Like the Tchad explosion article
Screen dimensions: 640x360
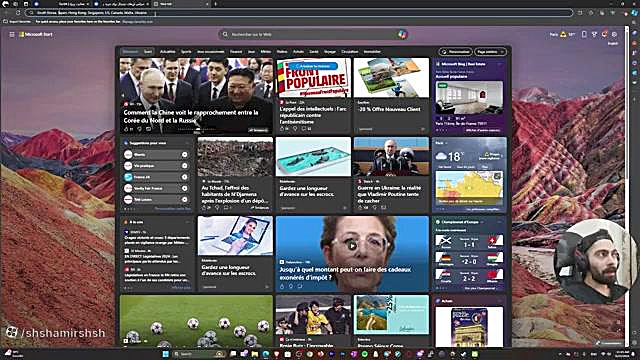(x=205, y=208)
